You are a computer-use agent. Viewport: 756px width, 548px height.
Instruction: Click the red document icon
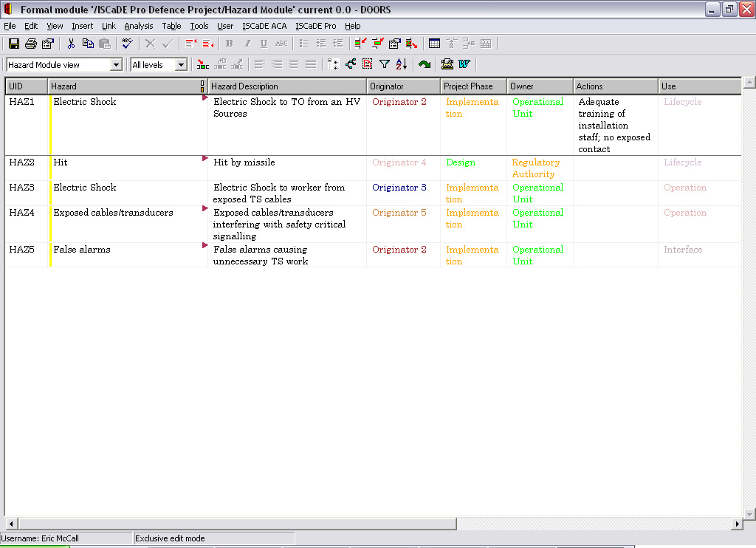click(368, 64)
